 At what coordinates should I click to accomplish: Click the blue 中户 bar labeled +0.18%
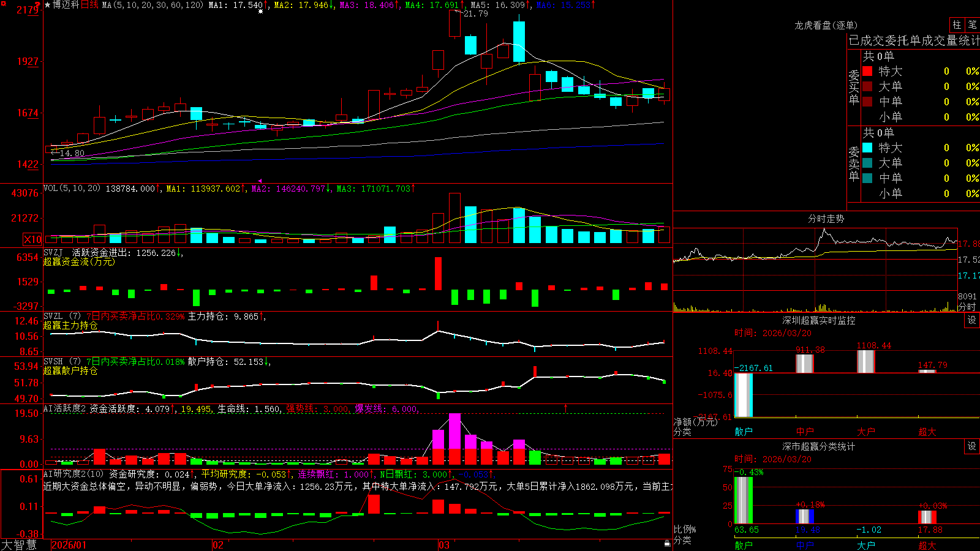[805, 516]
